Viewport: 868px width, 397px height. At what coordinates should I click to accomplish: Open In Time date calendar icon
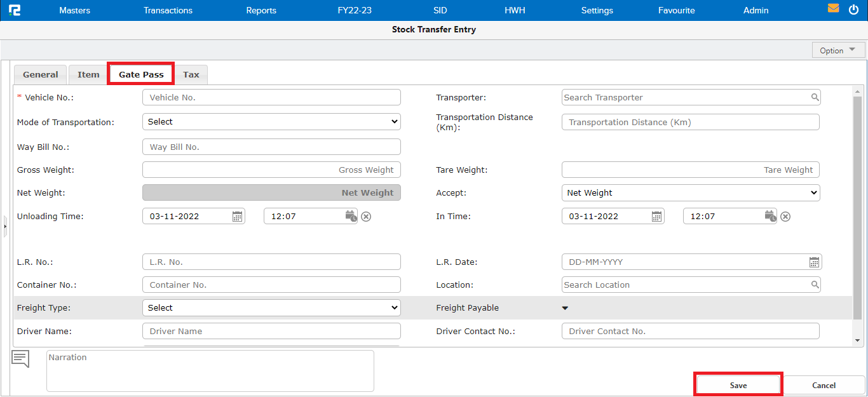[656, 217]
